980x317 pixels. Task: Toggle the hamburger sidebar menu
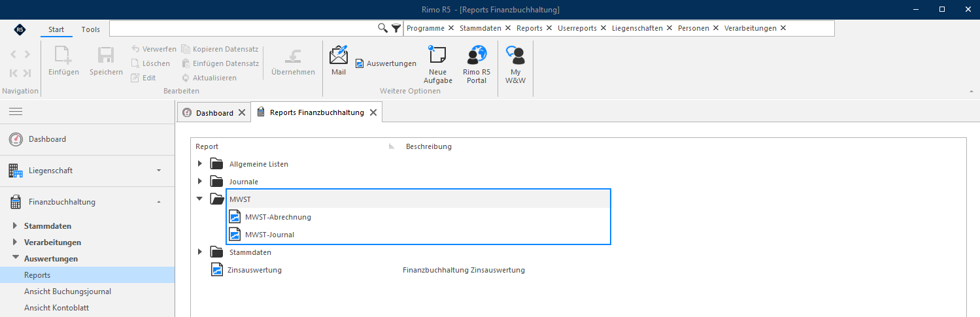click(x=16, y=112)
